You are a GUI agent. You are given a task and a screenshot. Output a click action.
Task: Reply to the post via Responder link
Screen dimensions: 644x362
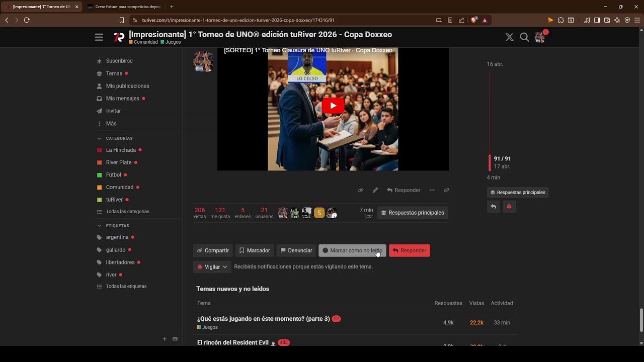coord(404,190)
